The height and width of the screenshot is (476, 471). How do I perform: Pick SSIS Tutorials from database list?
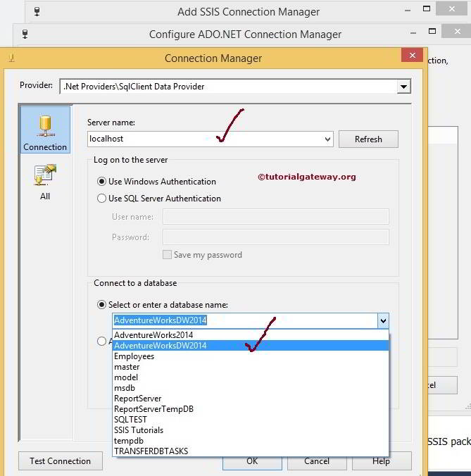251,430
